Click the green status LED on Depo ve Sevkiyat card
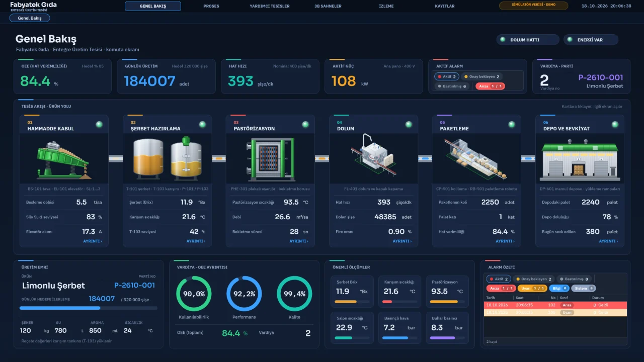Image resolution: width=644 pixels, height=362 pixels. click(615, 124)
